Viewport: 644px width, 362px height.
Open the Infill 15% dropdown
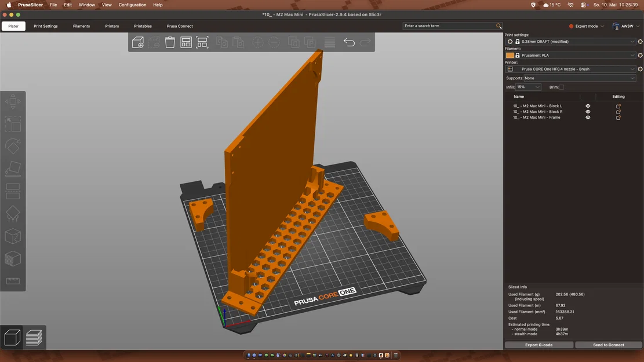528,87
